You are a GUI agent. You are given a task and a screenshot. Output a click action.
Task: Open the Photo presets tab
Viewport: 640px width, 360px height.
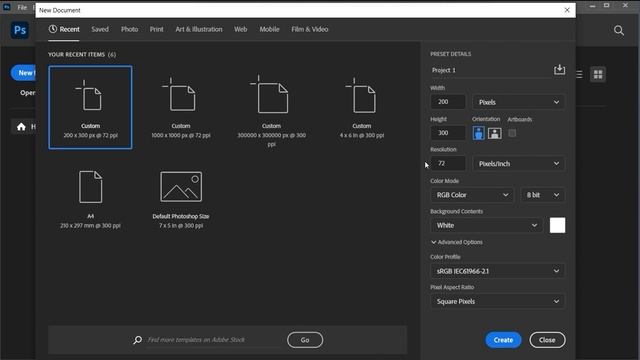point(129,29)
